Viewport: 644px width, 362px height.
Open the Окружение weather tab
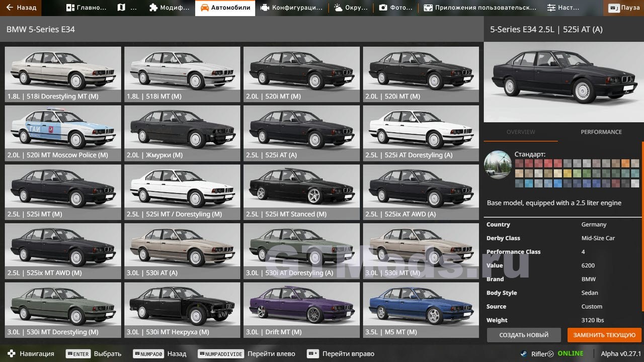point(352,8)
